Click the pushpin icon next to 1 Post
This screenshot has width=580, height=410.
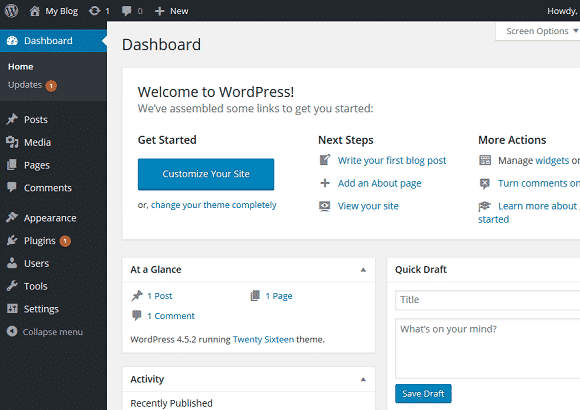click(137, 296)
